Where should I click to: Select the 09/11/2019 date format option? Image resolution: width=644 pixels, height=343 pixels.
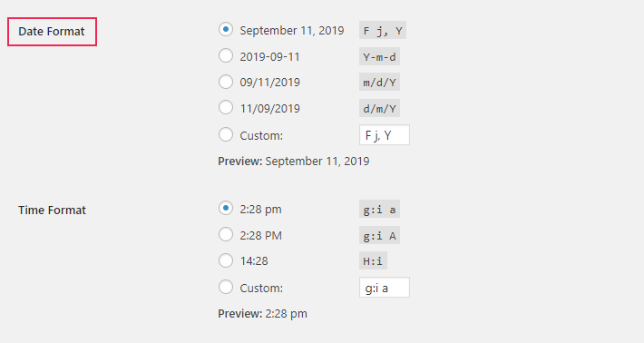[x=226, y=82]
